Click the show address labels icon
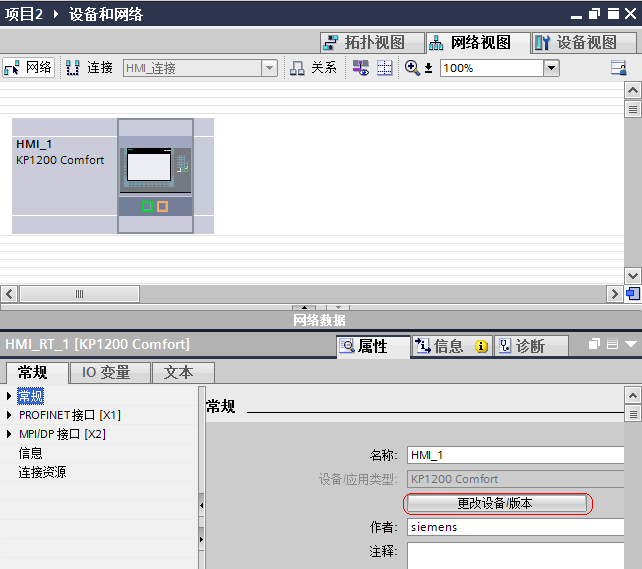This screenshot has width=642, height=569. [x=361, y=68]
